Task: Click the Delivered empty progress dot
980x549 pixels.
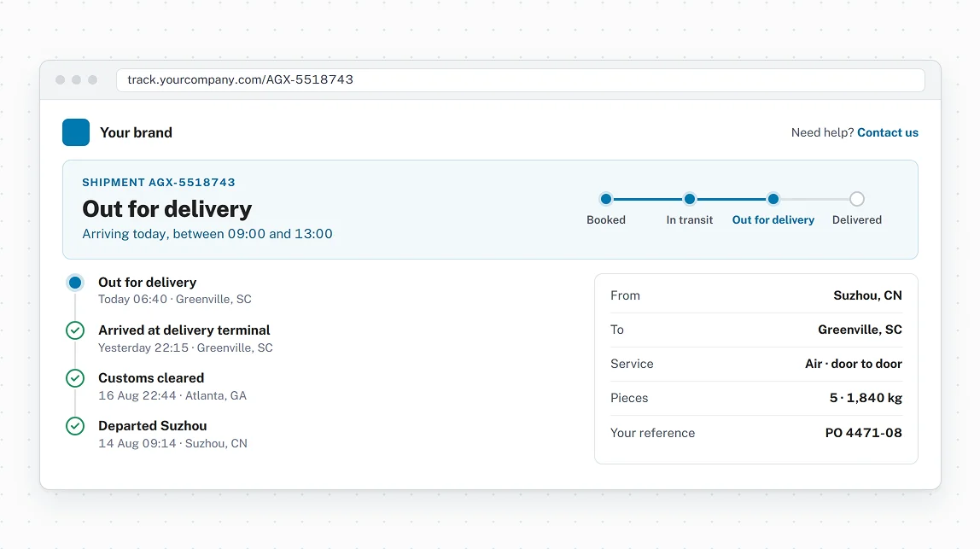Action: click(x=857, y=199)
